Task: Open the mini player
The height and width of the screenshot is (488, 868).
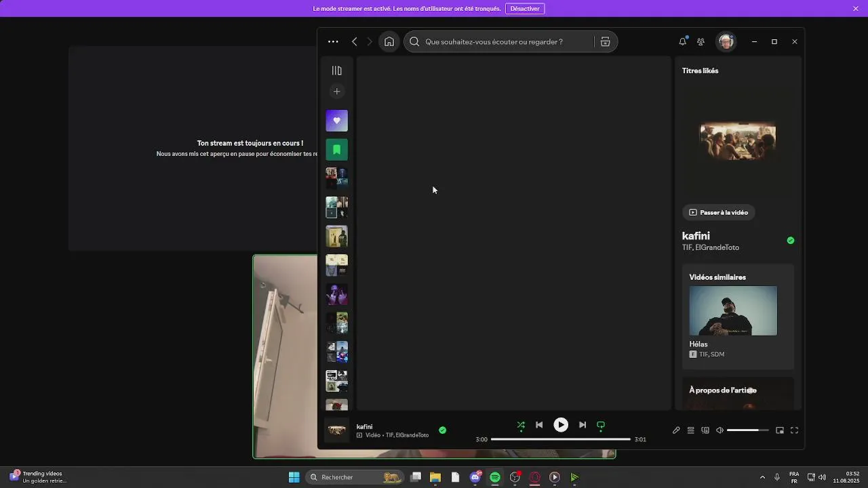Action: [x=780, y=430]
